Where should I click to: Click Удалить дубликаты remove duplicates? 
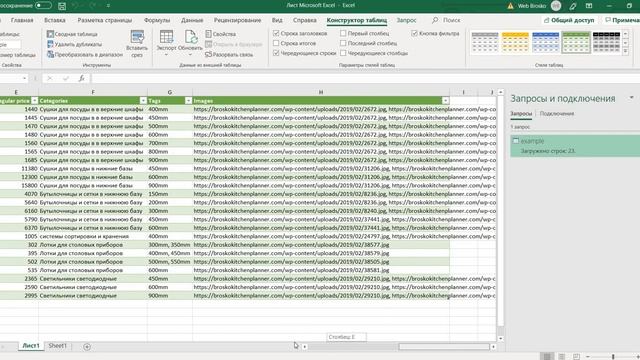[74, 44]
